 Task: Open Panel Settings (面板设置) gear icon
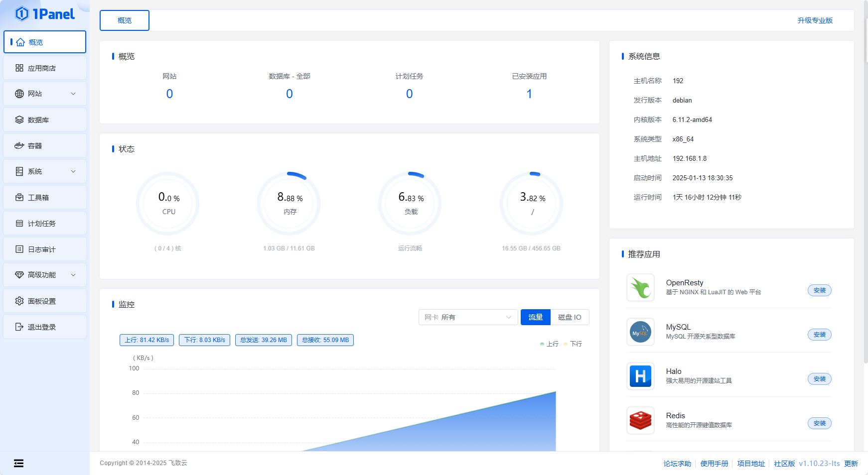point(19,301)
